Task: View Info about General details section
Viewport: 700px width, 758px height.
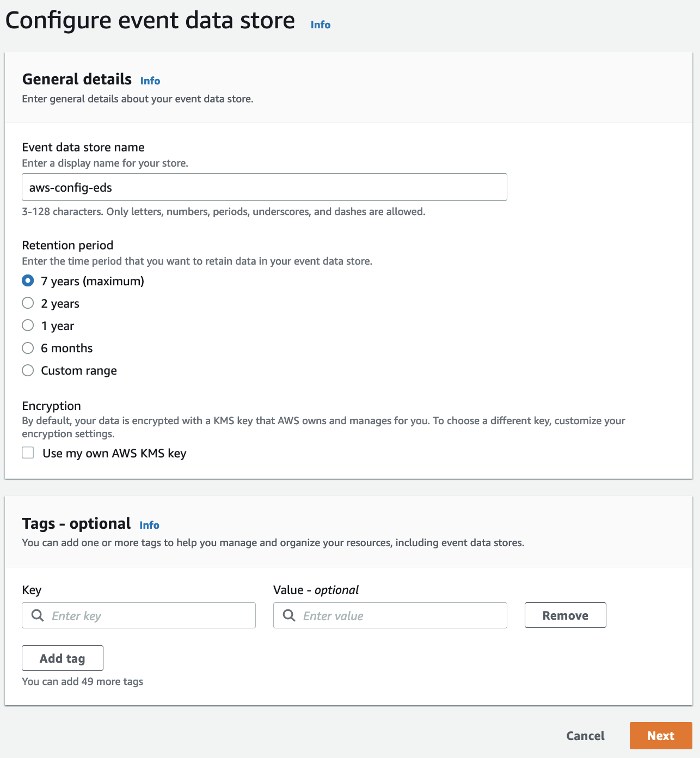Action: pos(150,81)
